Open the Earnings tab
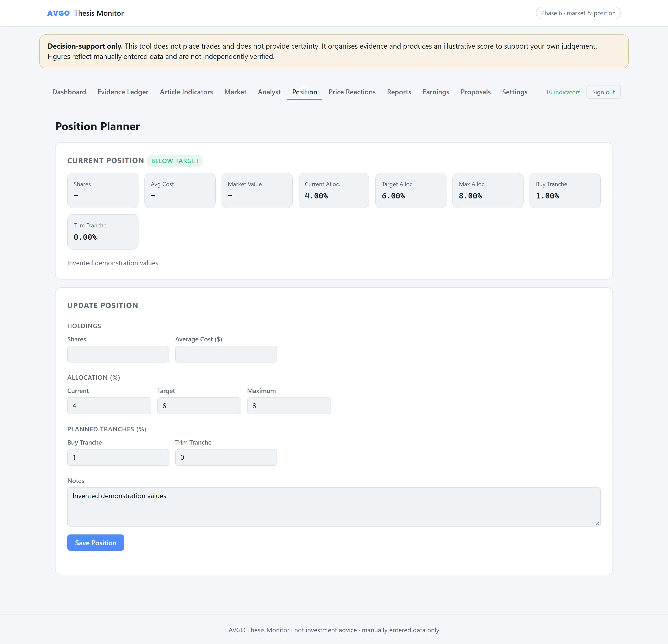 point(436,92)
